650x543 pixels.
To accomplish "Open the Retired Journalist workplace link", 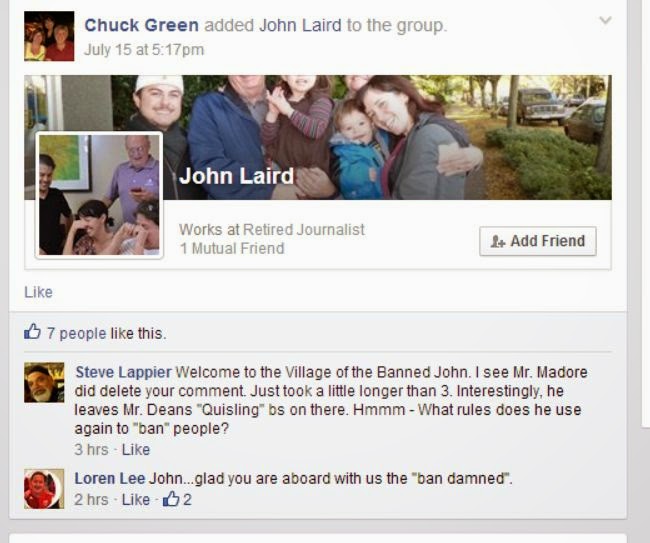I will pyautogui.click(x=304, y=229).
